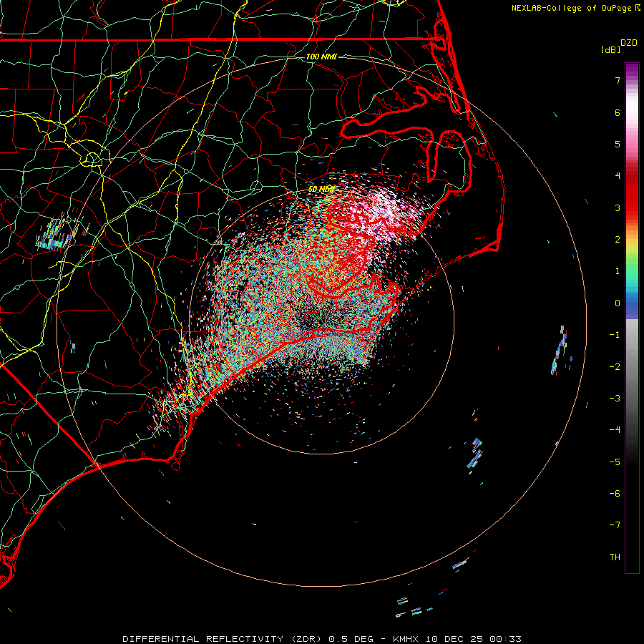Click the -6 value on color scale

[615, 494]
